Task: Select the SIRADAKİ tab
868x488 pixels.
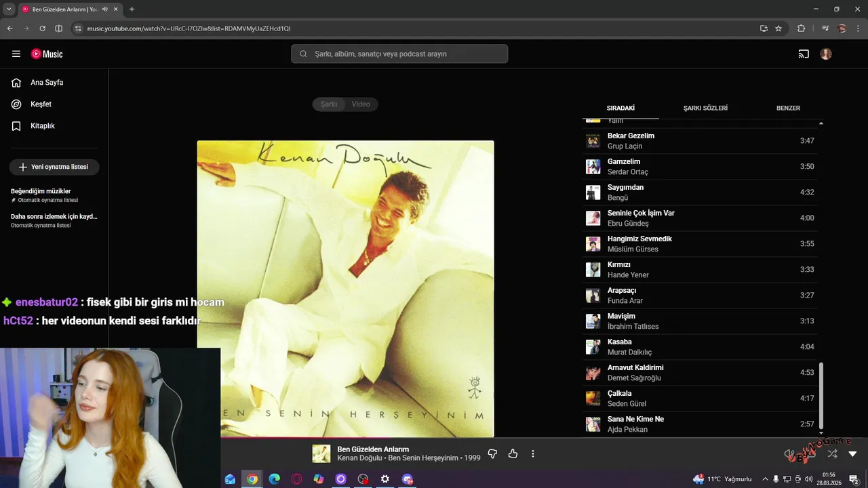Action: click(620, 108)
